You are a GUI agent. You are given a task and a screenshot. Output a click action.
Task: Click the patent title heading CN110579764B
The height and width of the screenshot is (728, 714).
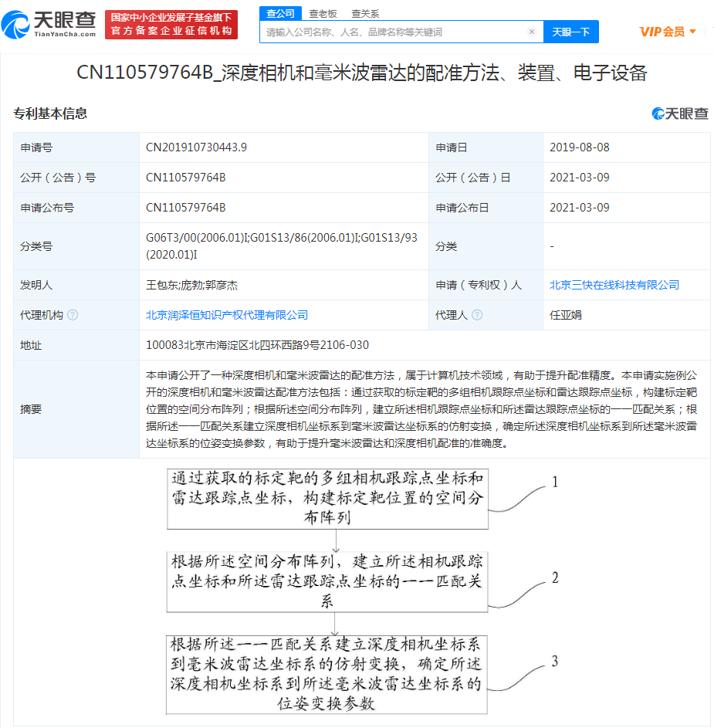point(362,73)
